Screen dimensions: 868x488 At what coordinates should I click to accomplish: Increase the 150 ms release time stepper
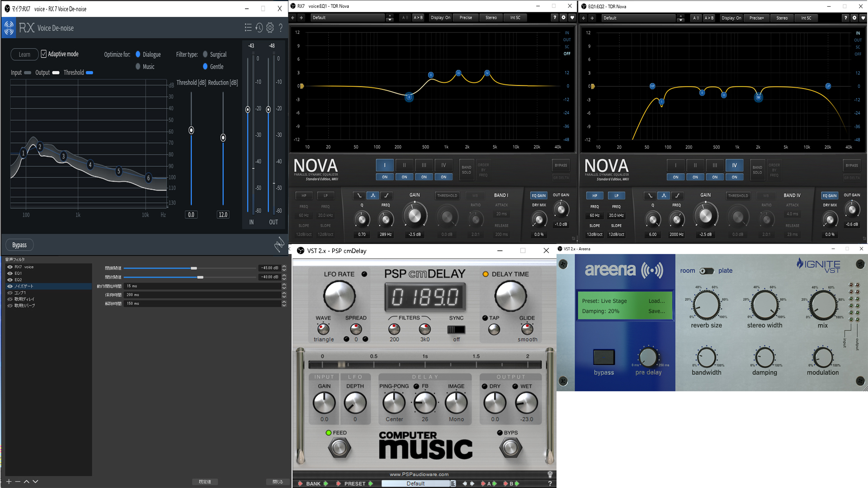point(284,302)
